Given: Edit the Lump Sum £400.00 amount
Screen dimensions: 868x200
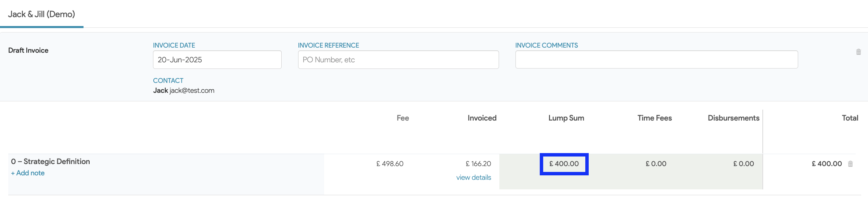Looking at the screenshot, I should click(x=564, y=164).
